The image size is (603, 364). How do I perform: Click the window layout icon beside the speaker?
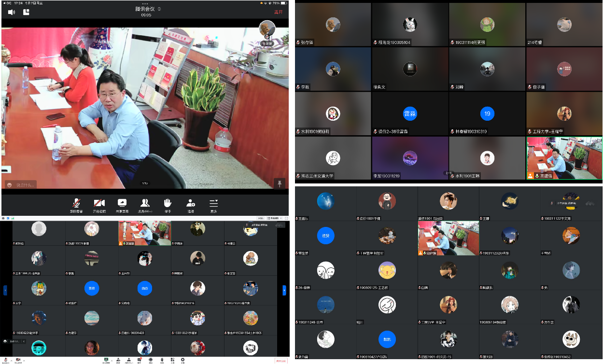[26, 12]
